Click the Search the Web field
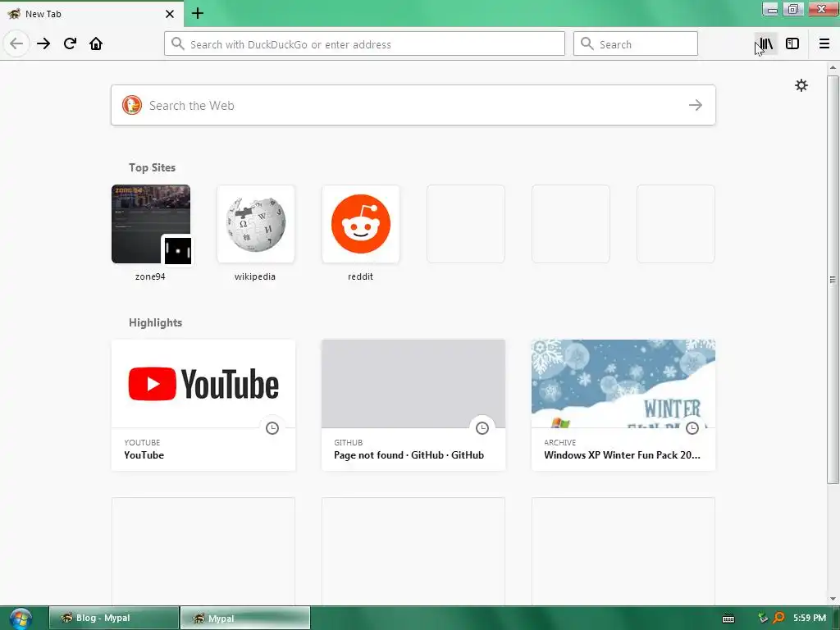 pyautogui.click(x=413, y=105)
